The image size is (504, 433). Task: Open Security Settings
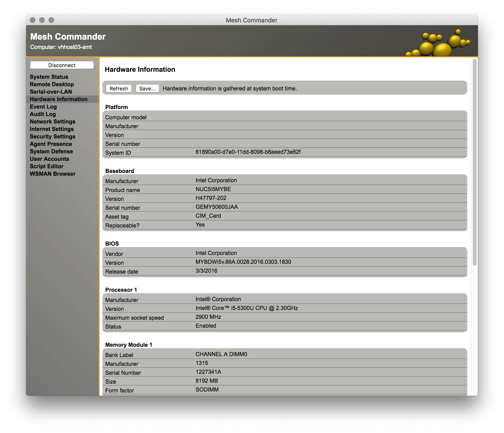[53, 136]
